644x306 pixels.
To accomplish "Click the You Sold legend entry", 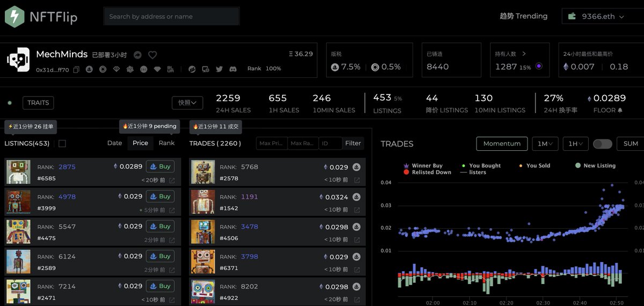I will [535, 166].
